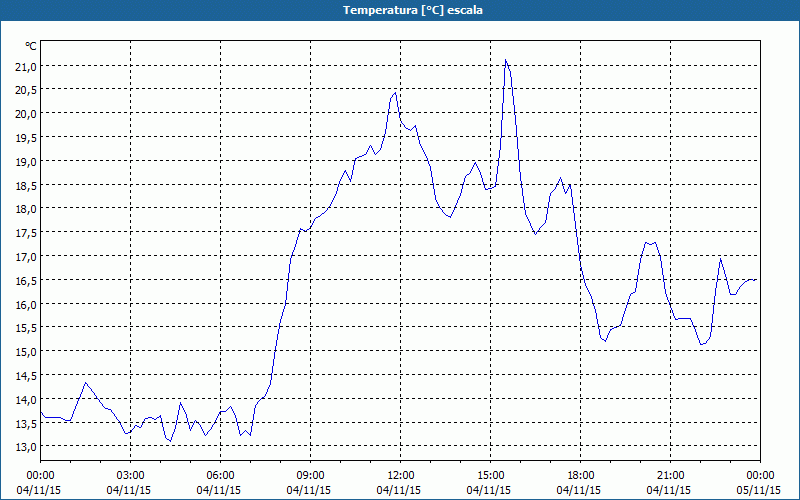Screen dimensions: 800x500
Task: Select the 14,0 y-axis label
Action: point(27,399)
